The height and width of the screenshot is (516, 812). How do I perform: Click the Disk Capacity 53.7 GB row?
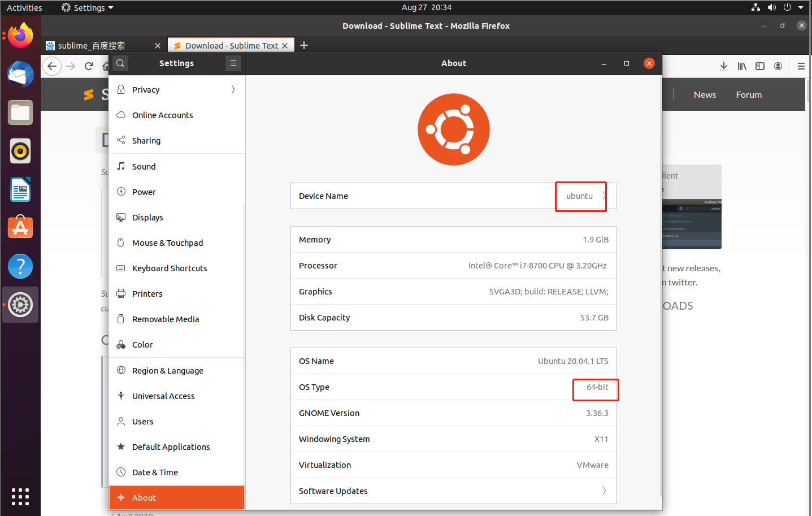pos(454,317)
